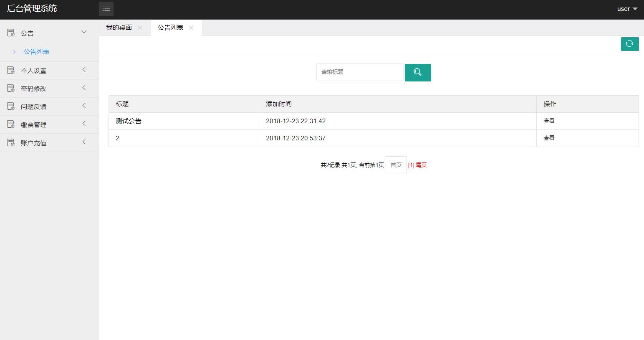This screenshot has height=340, width=644.
Task: Click the hamburger menu icon in top bar
Action: 106,9
